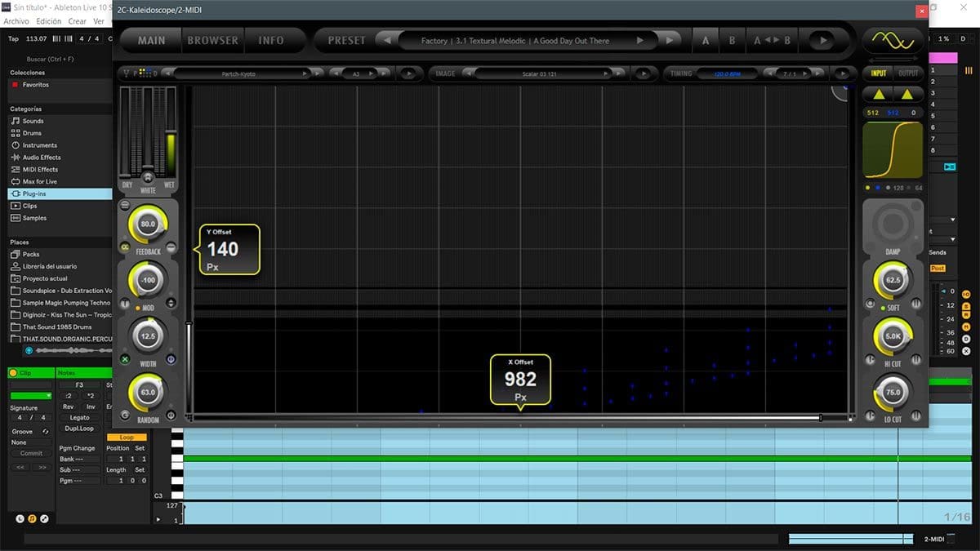Click the Feedback knob showing 80.0

[x=148, y=223]
